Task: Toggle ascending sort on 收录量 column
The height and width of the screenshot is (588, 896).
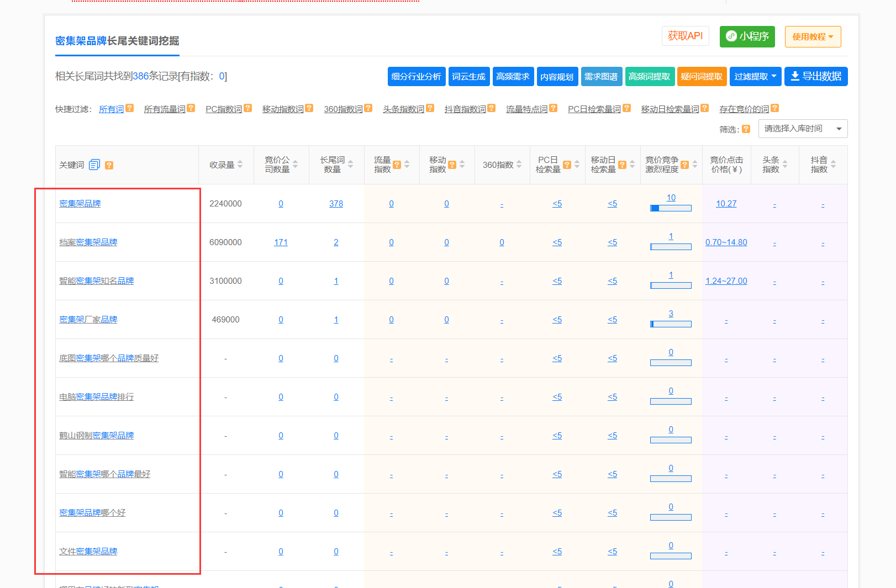Action: (x=240, y=161)
